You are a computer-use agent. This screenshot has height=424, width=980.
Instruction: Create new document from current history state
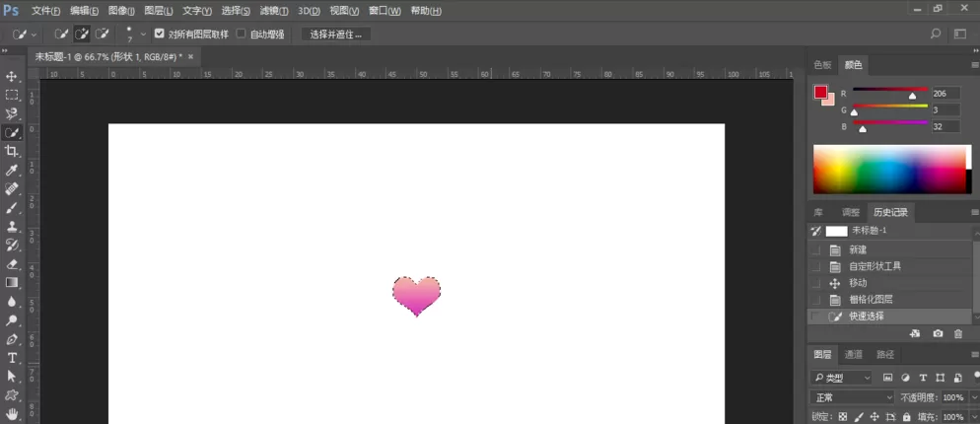[x=915, y=333]
